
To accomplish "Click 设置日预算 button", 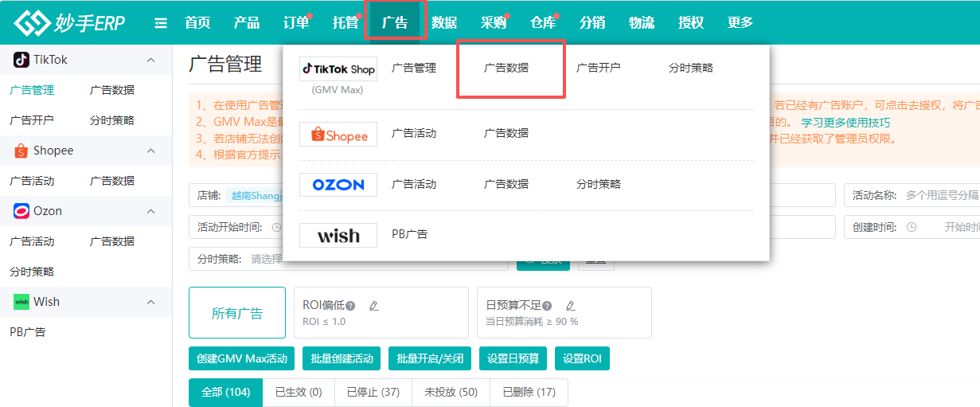I will point(513,358).
